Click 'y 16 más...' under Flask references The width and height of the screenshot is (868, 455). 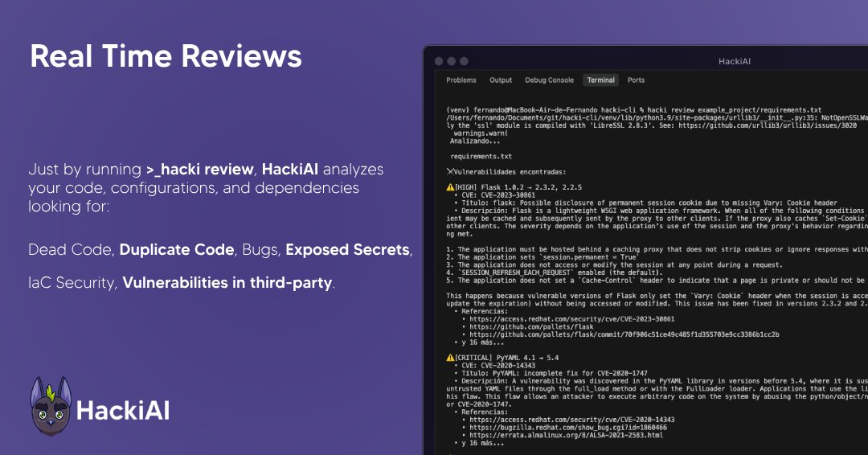tap(482, 342)
